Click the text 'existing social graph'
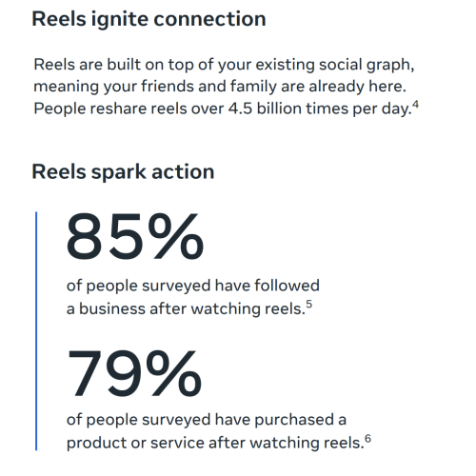 [335, 66]
